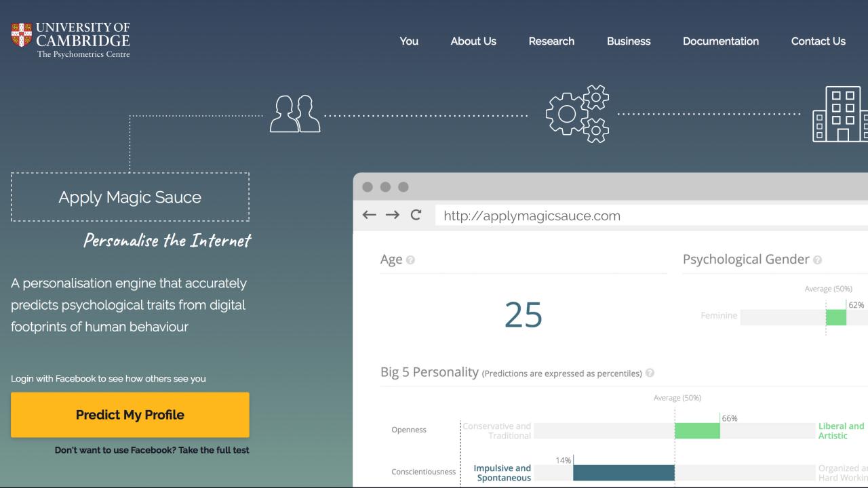
Task: Open the Business menu item
Action: [x=629, y=41]
